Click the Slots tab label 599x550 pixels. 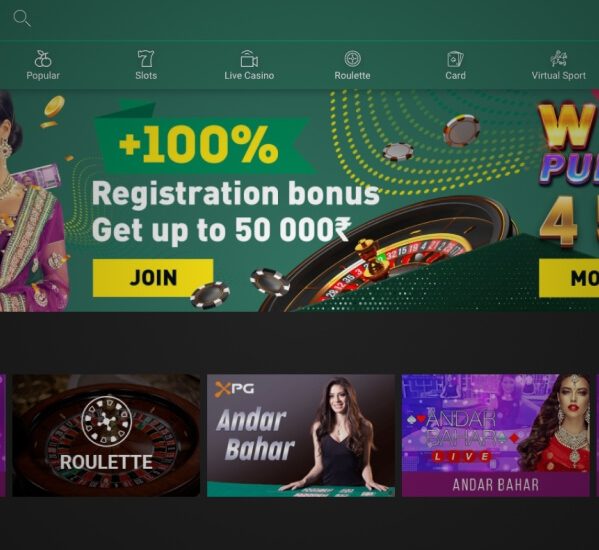pyautogui.click(x=146, y=76)
